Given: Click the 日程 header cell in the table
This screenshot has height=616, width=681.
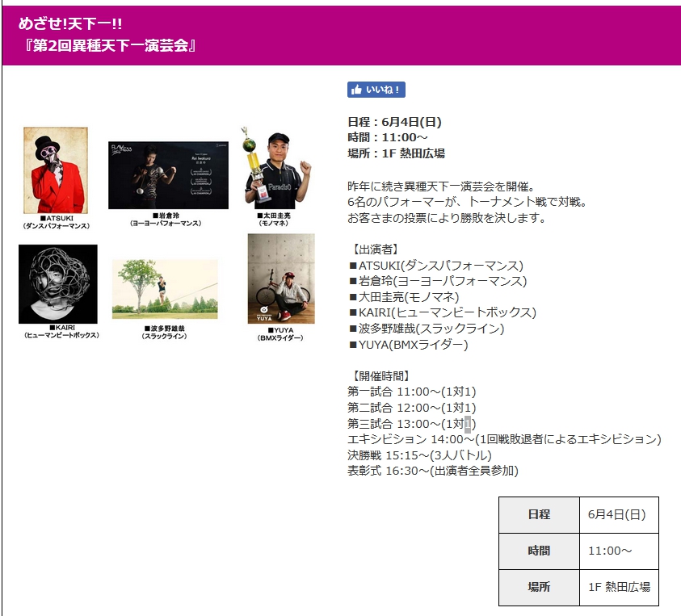Looking at the screenshot, I should (x=539, y=515).
